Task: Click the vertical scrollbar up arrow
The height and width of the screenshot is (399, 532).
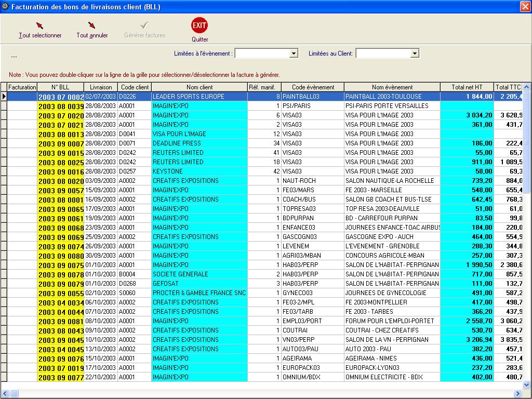Action: tap(526, 87)
